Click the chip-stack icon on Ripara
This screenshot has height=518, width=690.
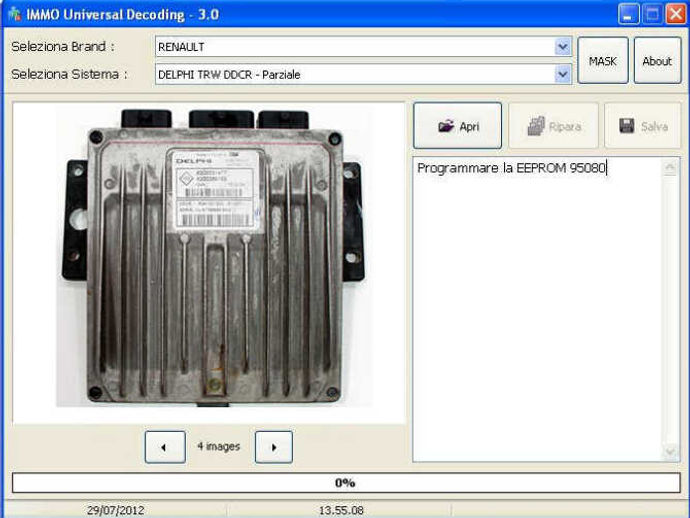point(536,126)
